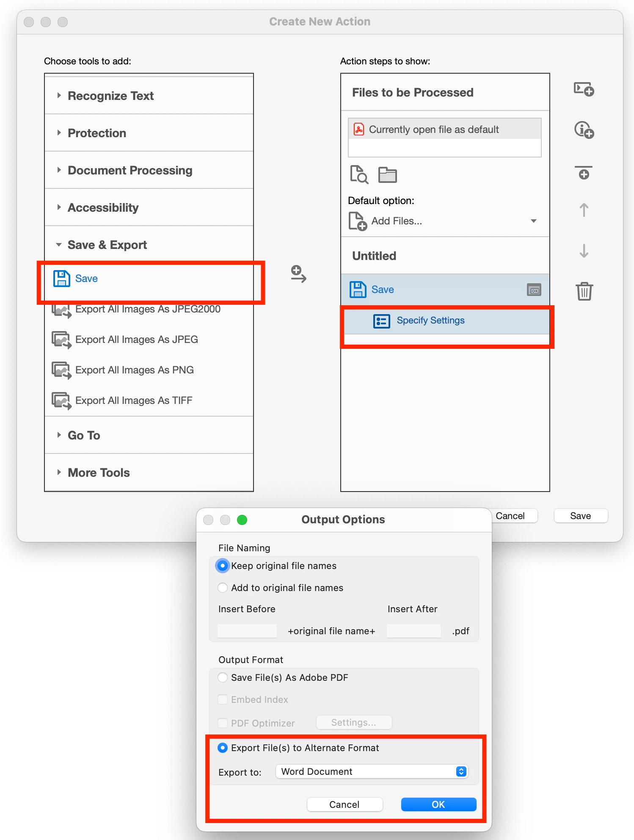Click the Untitled panel heading

coord(374,256)
